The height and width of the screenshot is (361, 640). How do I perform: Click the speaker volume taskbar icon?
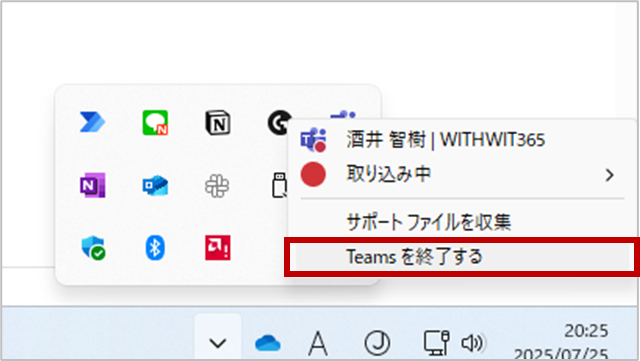pyautogui.click(x=473, y=343)
